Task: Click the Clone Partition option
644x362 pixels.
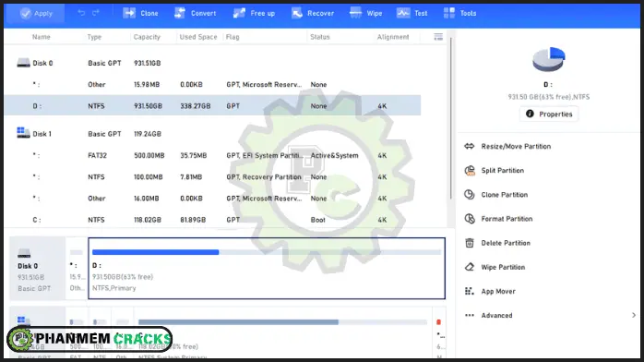Action: pyautogui.click(x=505, y=195)
